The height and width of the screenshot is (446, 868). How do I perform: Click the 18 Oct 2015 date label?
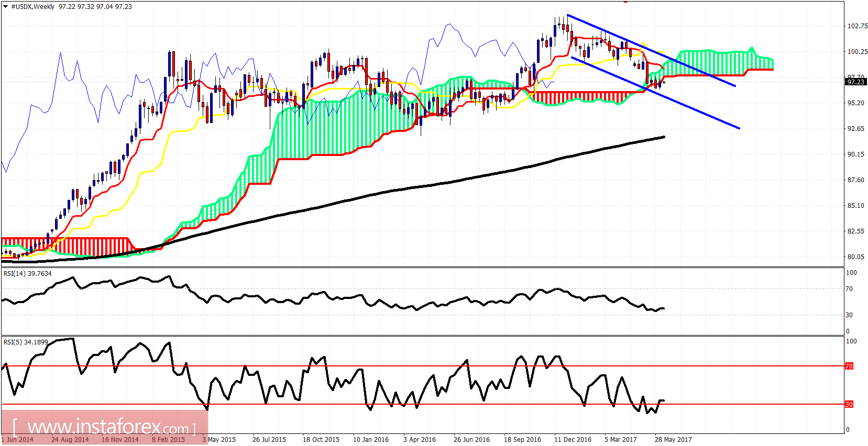pos(321,440)
